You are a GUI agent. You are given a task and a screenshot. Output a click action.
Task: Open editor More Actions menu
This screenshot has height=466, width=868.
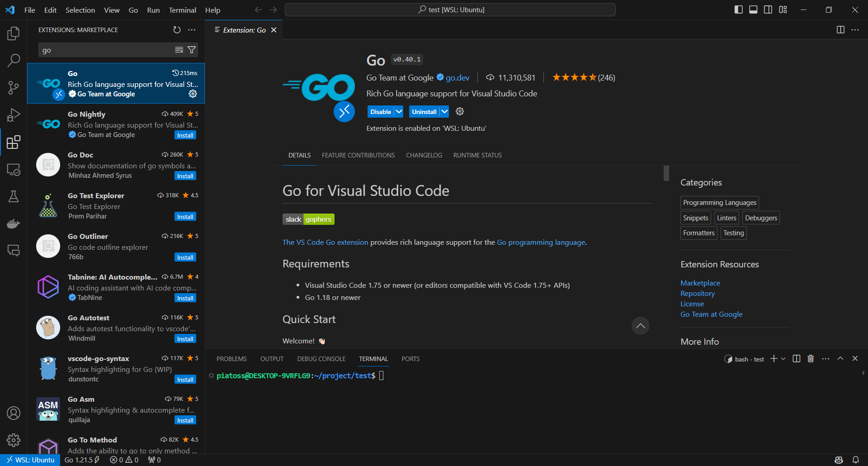pyautogui.click(x=855, y=30)
